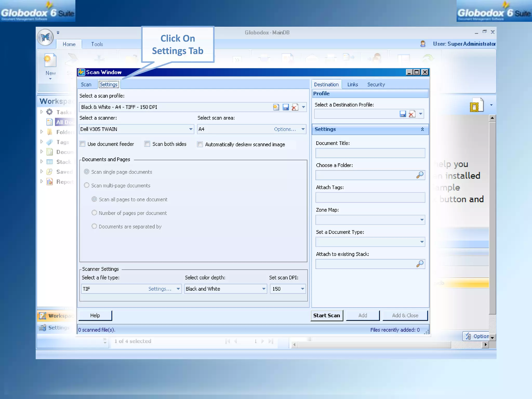The width and height of the screenshot is (532, 399).
Task: Open the Security tab
Action: point(376,84)
